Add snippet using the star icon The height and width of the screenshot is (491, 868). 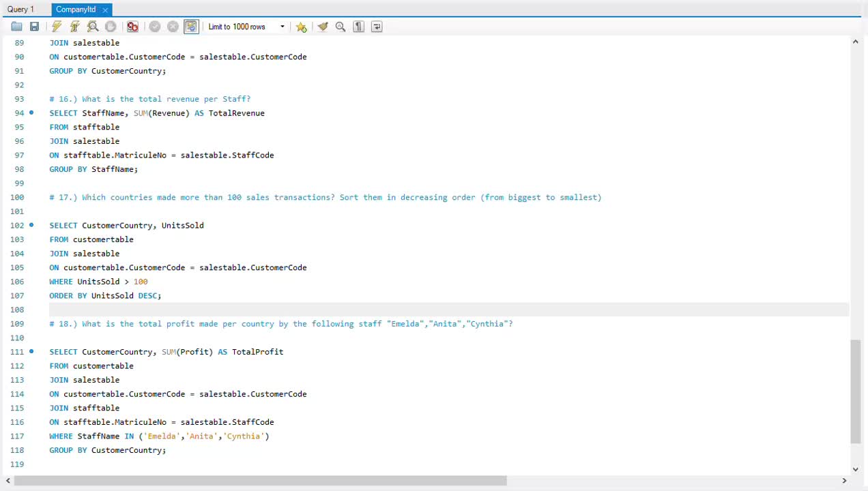pyautogui.click(x=301, y=27)
